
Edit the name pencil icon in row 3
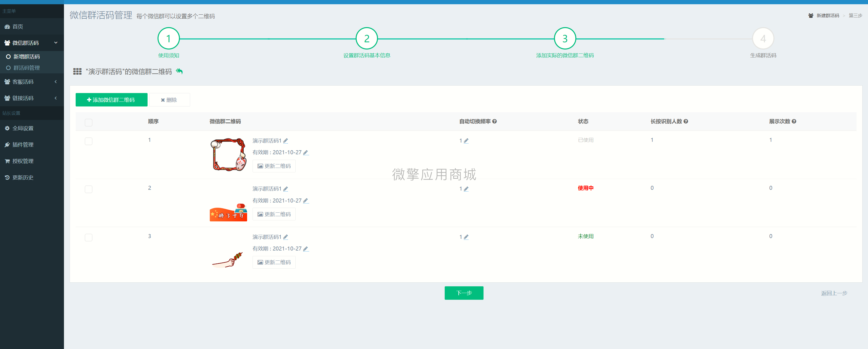[x=286, y=237]
